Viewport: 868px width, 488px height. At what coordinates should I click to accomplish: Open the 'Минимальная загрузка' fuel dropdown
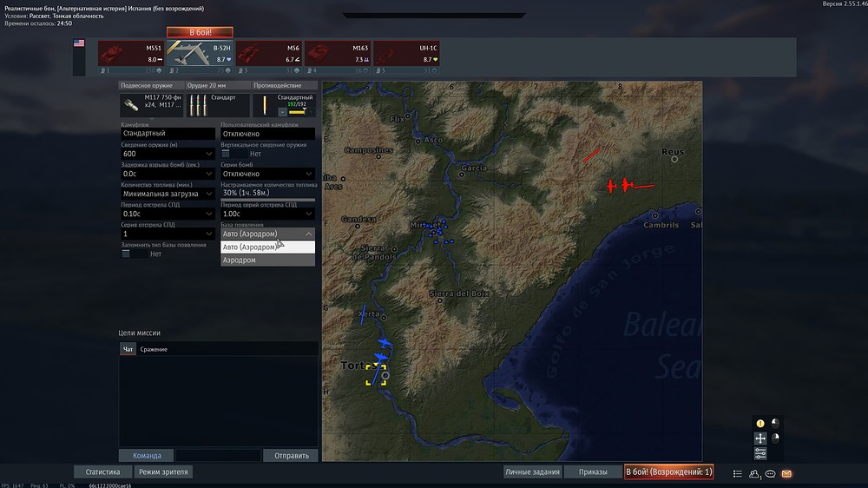pos(168,194)
